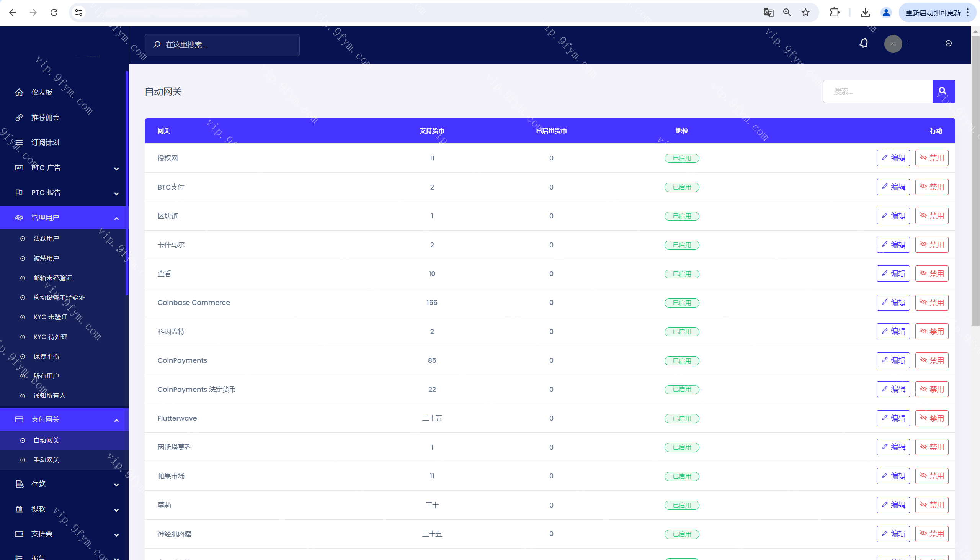
Task: Click Chrome's translate page icon
Action: click(768, 13)
